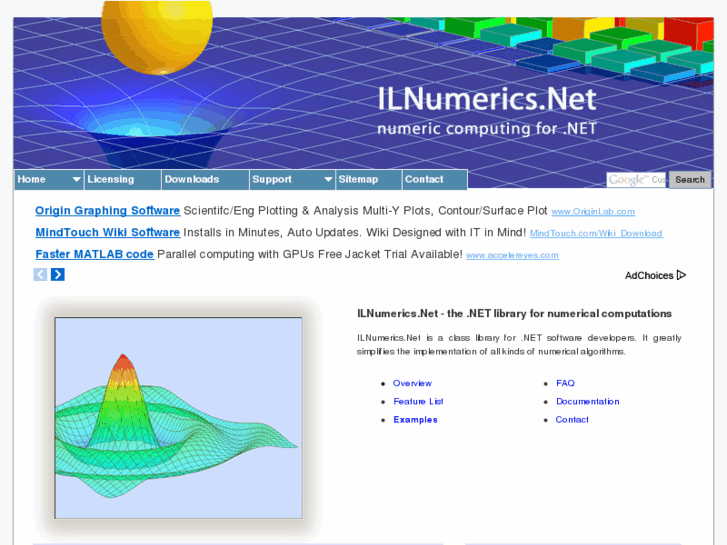The image size is (727, 545).
Task: Open the Documentation link
Action: (x=587, y=401)
